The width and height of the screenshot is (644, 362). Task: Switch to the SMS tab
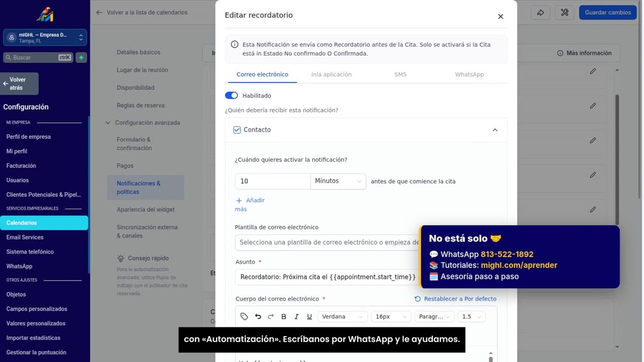point(400,74)
